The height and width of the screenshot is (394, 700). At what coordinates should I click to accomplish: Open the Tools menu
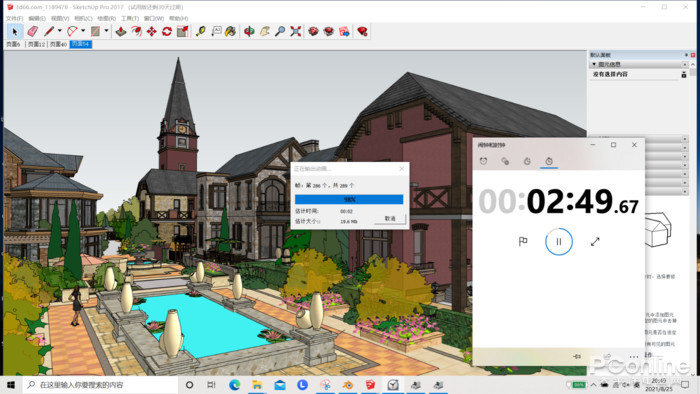(x=130, y=18)
